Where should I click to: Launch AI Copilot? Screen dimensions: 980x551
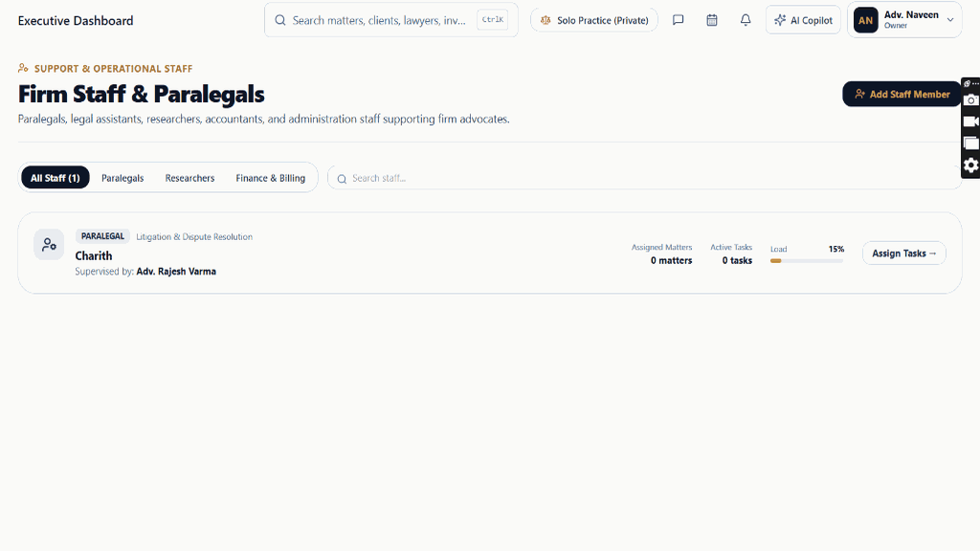[803, 20]
